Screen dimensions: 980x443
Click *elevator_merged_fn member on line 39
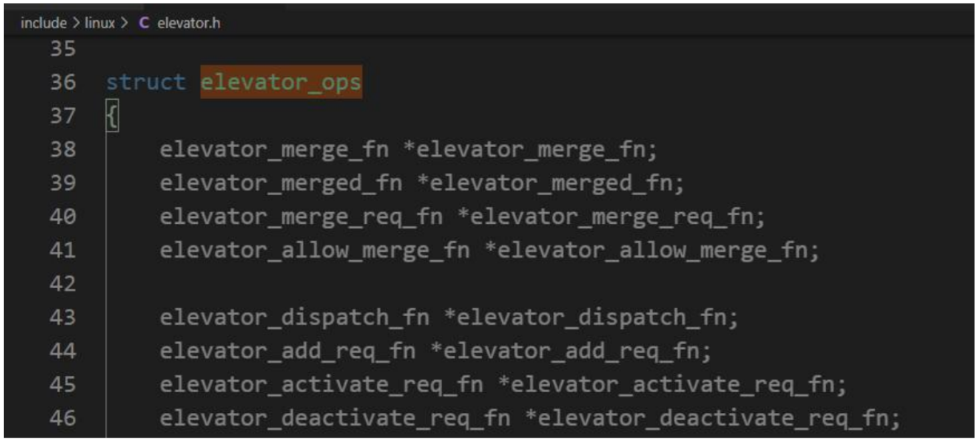tap(551, 184)
